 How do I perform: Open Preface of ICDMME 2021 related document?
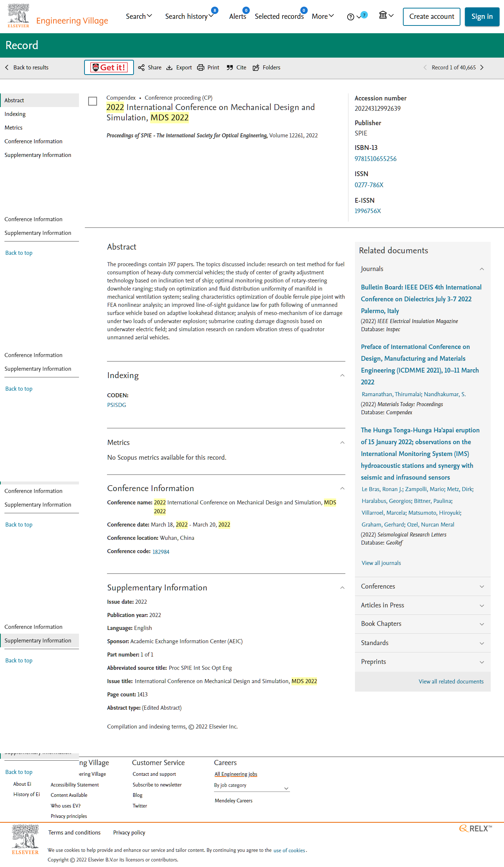420,364
